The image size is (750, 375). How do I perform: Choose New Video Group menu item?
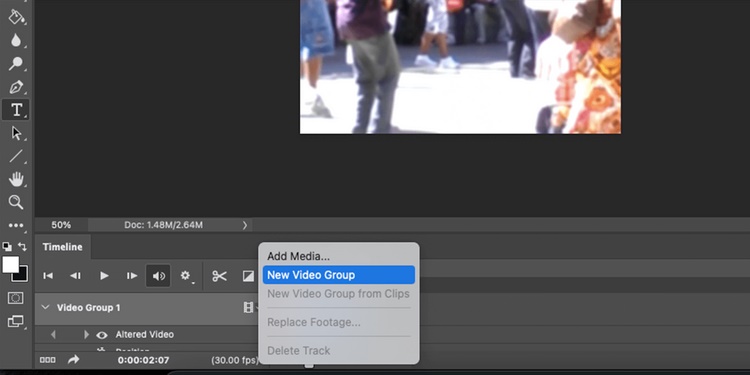click(x=339, y=275)
